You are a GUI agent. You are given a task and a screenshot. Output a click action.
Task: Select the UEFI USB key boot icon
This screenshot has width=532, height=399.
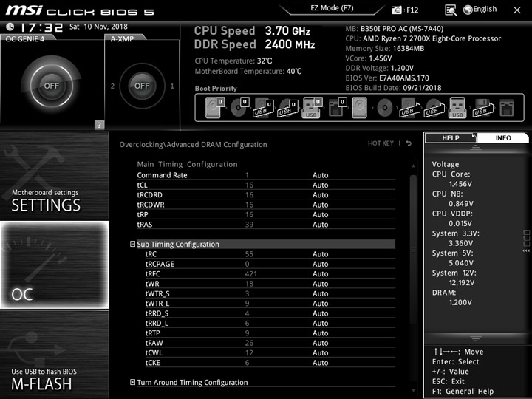coord(311,108)
